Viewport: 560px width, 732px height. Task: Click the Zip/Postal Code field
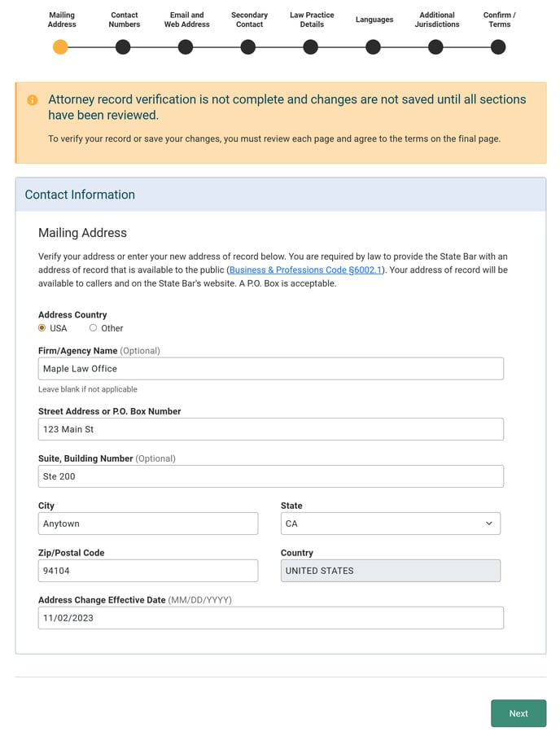pos(148,571)
